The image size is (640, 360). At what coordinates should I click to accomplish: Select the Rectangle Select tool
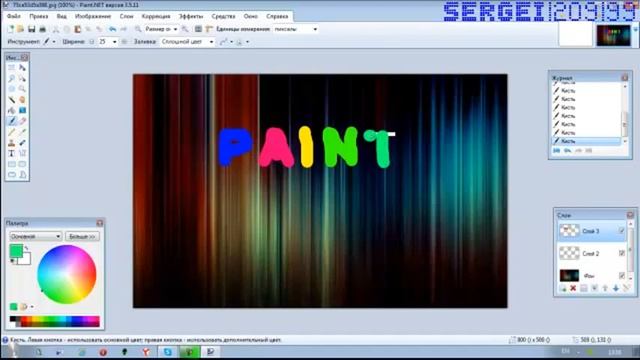click(x=11, y=68)
